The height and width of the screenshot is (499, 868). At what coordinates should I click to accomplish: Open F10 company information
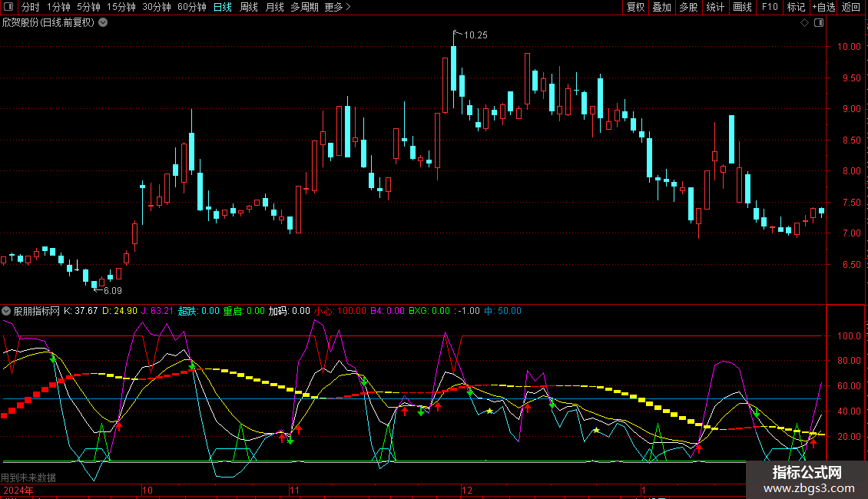click(x=770, y=7)
